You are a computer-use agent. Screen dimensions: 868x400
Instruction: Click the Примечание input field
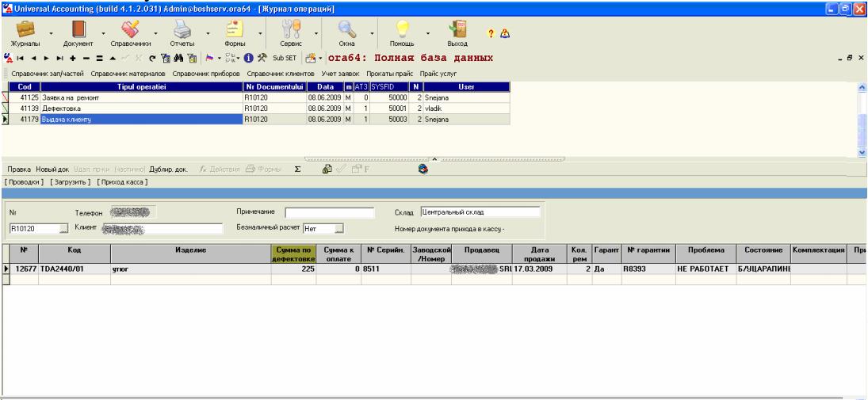(x=330, y=212)
